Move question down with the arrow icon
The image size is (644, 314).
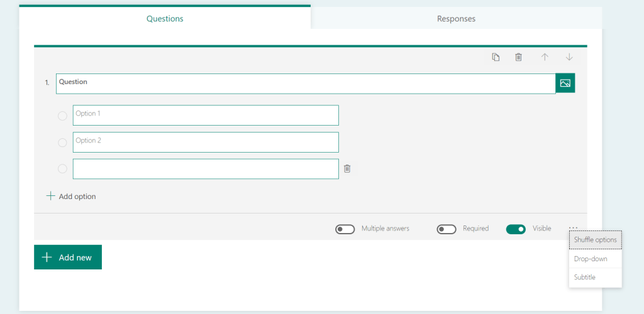click(569, 57)
